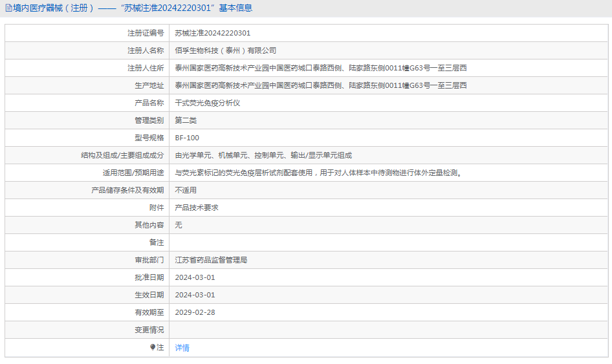Click the lightbulb icon next to 注
612x364 pixels.
[153, 347]
